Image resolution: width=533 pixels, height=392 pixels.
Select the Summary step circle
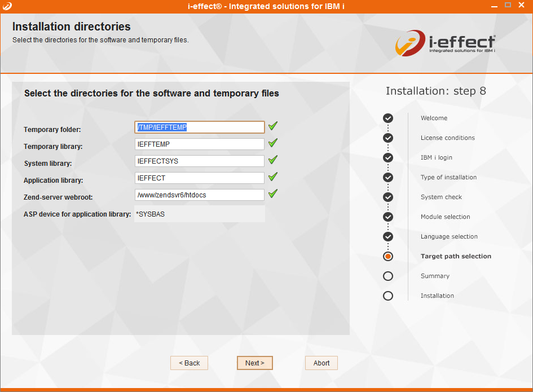click(x=387, y=276)
